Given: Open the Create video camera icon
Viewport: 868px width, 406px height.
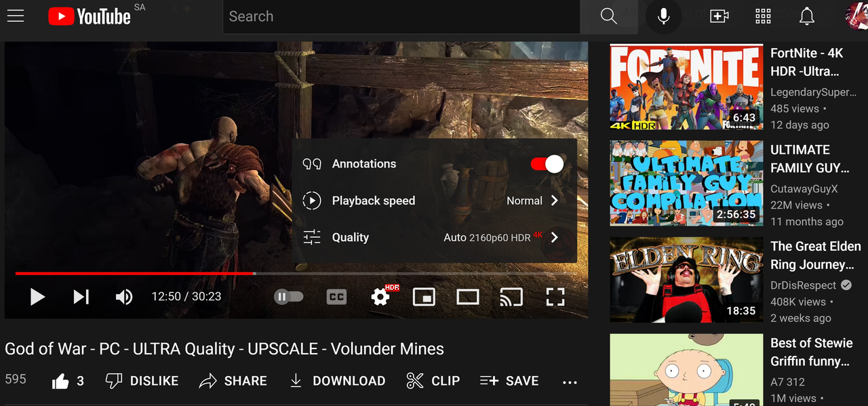Looking at the screenshot, I should click(719, 16).
